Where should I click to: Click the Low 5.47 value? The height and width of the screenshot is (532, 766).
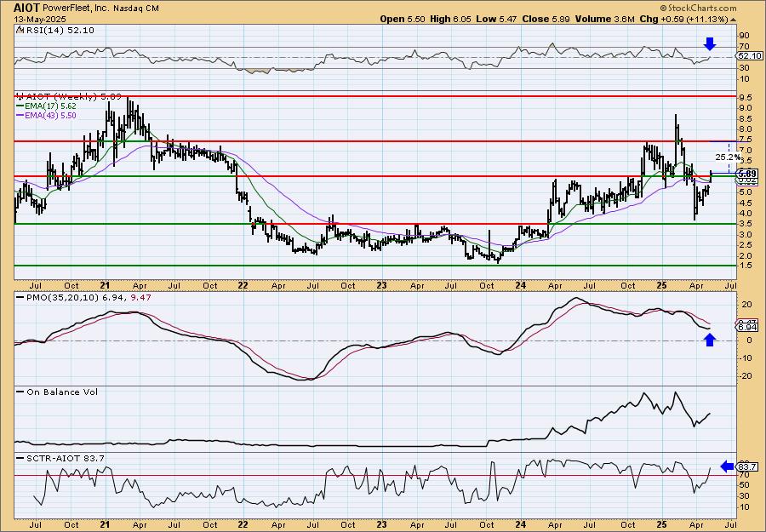pyautogui.click(x=497, y=19)
